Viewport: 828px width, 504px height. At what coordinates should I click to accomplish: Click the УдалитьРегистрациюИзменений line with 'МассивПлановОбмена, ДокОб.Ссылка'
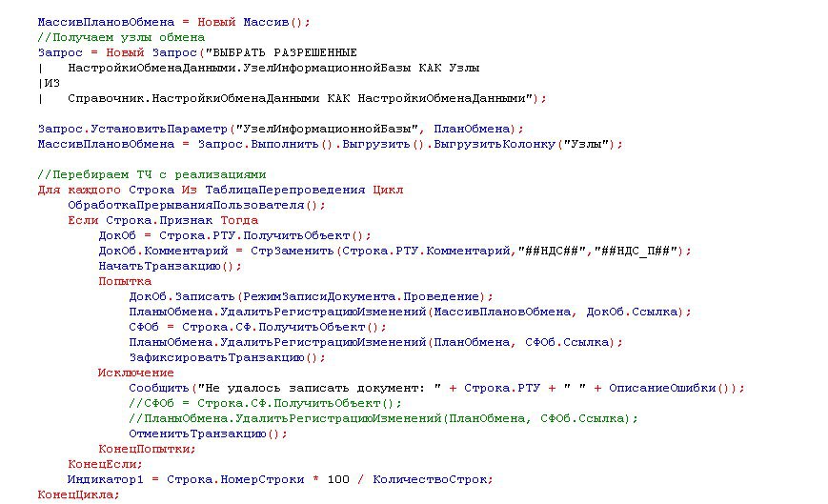410,312
